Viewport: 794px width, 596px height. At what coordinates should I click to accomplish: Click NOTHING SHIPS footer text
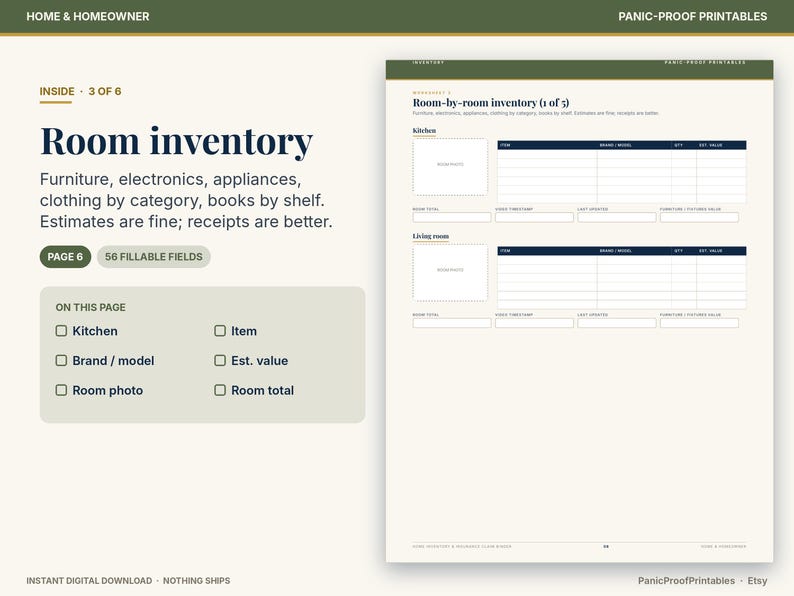196,581
